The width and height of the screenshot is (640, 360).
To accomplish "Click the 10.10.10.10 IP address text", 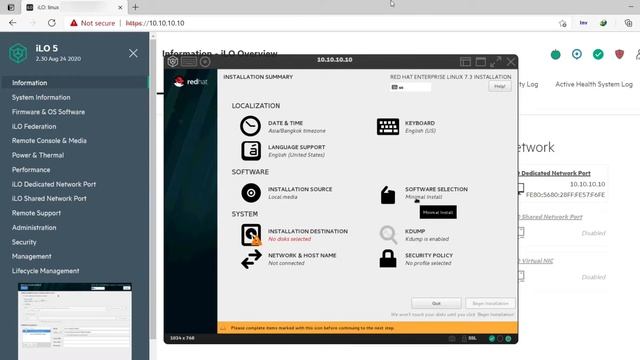I will tap(587, 184).
